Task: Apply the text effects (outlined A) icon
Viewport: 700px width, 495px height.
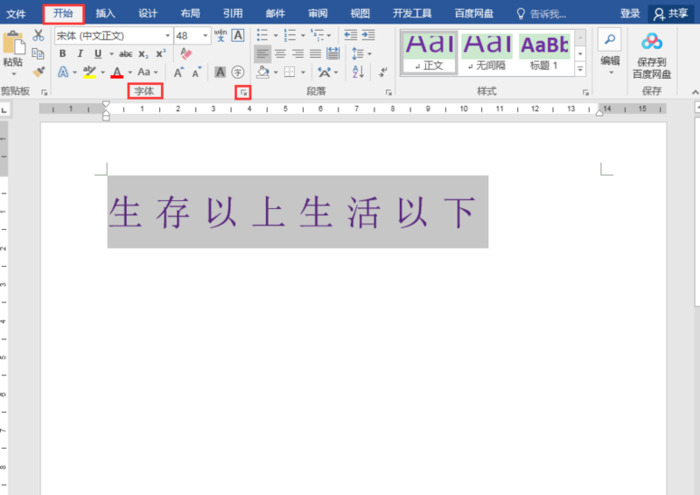Action: pos(63,72)
